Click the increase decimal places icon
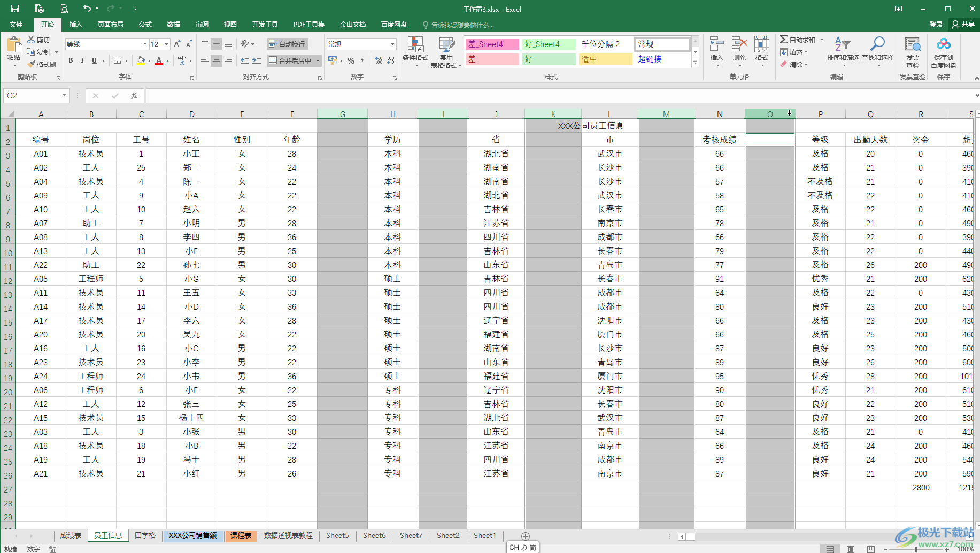 tap(379, 60)
